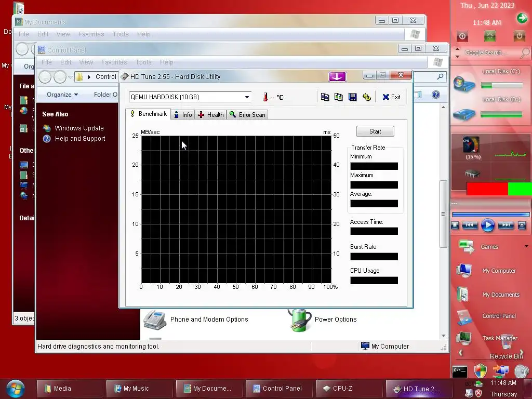Expand the Games shortcut dropdown arrow

526,246
